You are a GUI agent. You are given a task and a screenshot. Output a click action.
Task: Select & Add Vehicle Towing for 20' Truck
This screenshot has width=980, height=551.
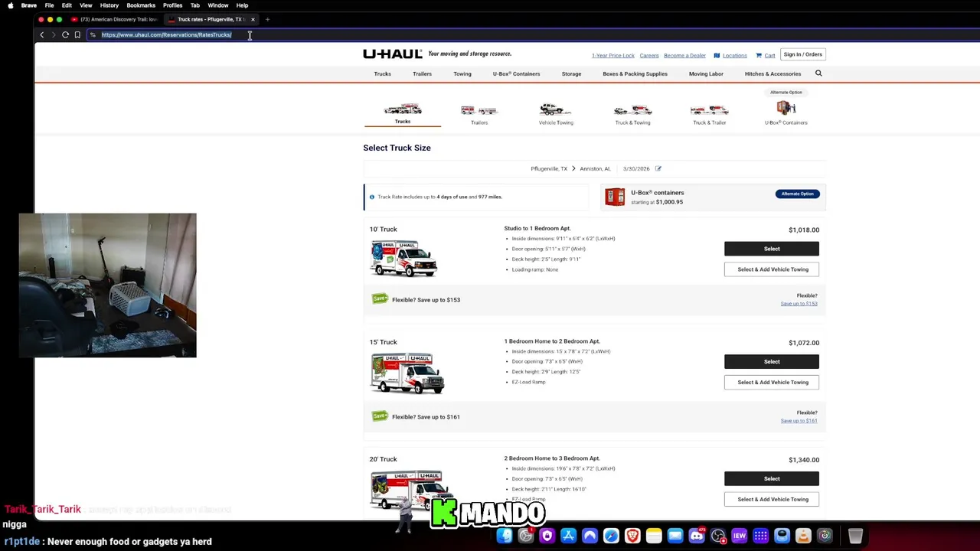point(772,499)
